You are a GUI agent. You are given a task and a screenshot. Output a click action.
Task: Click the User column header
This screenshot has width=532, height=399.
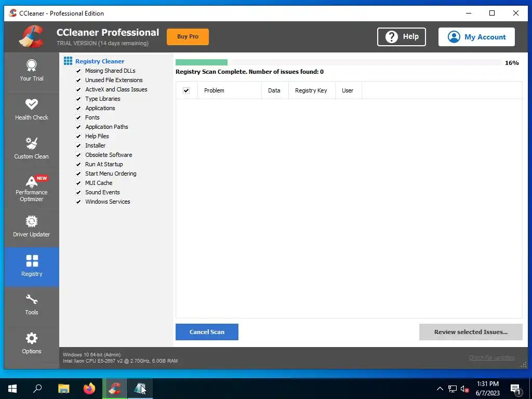point(349,90)
